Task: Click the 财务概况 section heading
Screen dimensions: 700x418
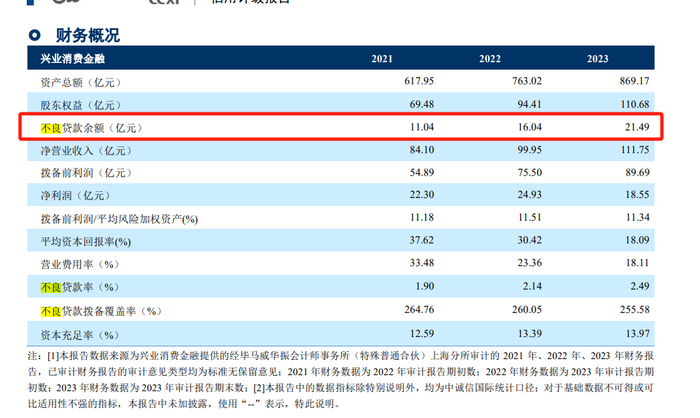Action: click(x=88, y=35)
